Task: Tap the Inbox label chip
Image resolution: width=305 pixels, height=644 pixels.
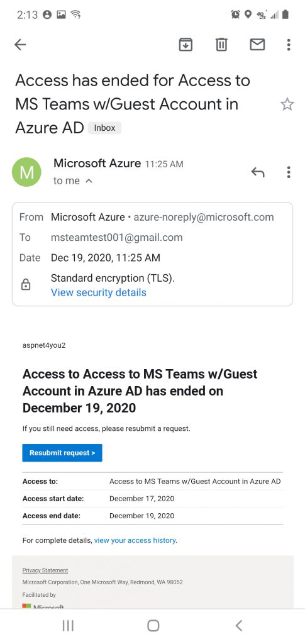Action: [x=104, y=128]
